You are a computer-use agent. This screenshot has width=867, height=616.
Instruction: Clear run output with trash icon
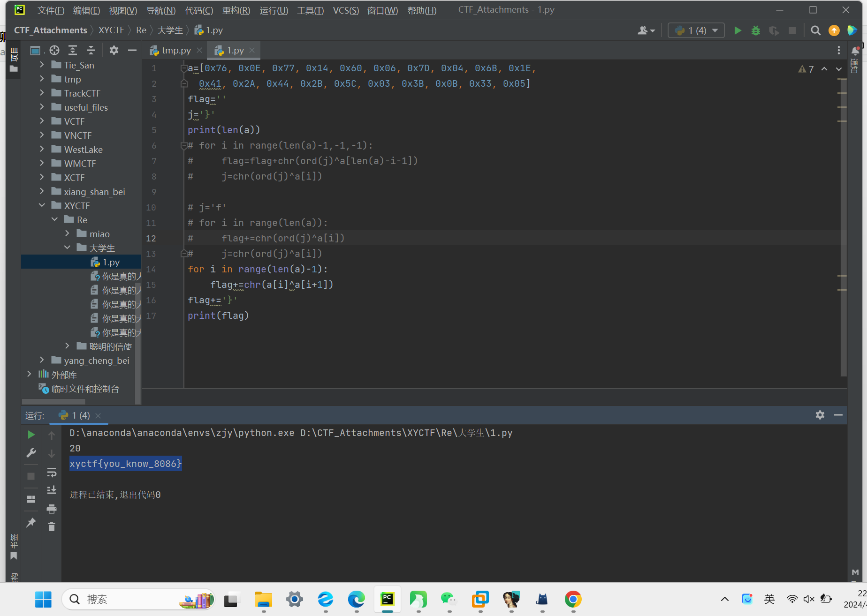(52, 527)
